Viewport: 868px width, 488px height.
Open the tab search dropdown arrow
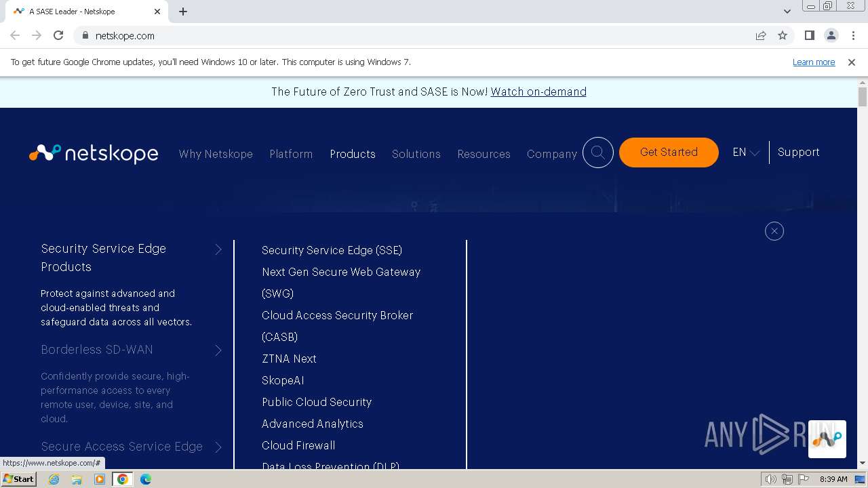tap(787, 12)
